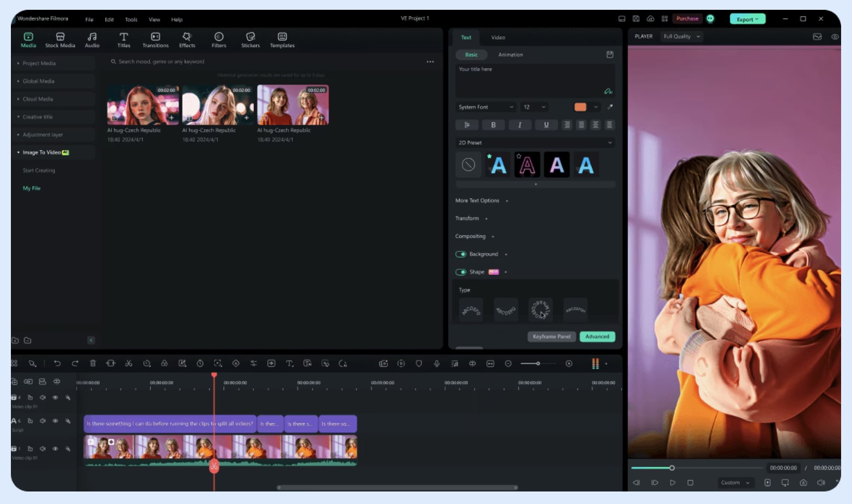Delete selected clip with trash icon
Image resolution: width=852 pixels, height=504 pixels.
click(x=93, y=364)
